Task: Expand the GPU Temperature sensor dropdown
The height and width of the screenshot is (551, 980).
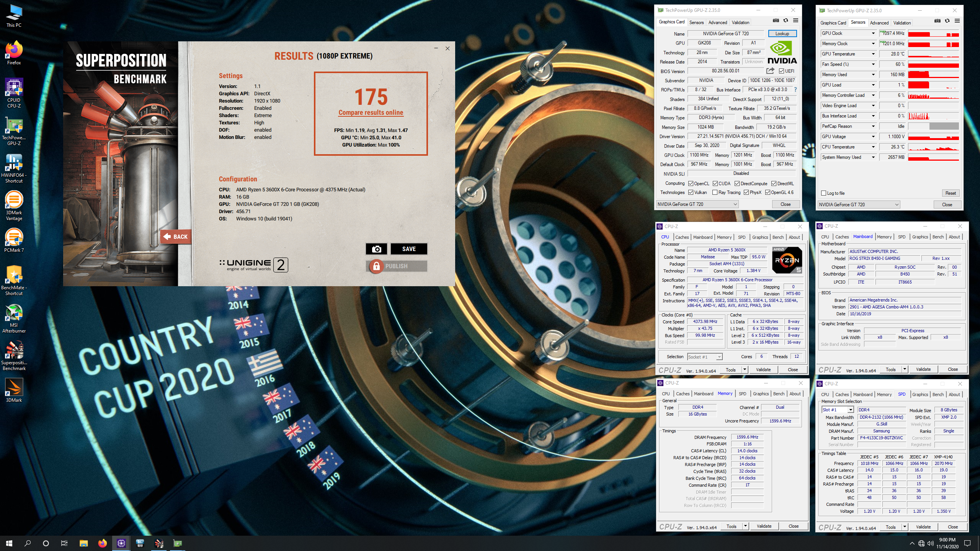Action: pyautogui.click(x=873, y=54)
